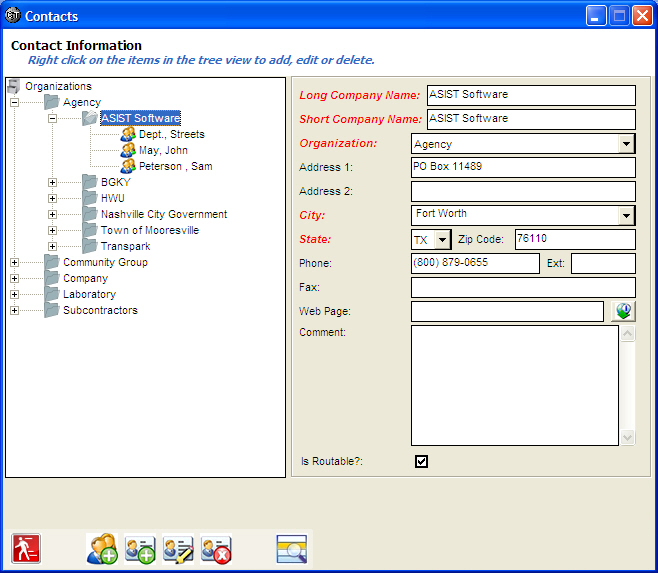This screenshot has width=658, height=573.
Task: Click the Phone field
Action: click(475, 263)
